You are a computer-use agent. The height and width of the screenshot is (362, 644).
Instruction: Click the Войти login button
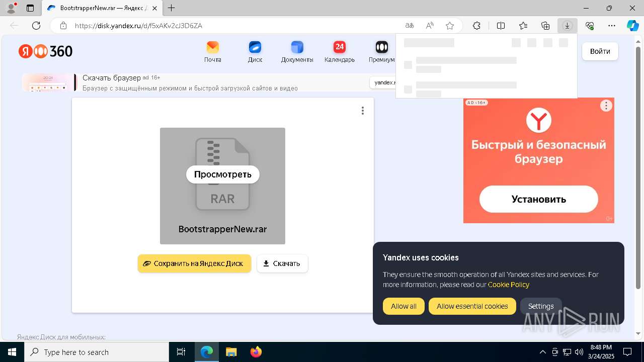pos(600,51)
